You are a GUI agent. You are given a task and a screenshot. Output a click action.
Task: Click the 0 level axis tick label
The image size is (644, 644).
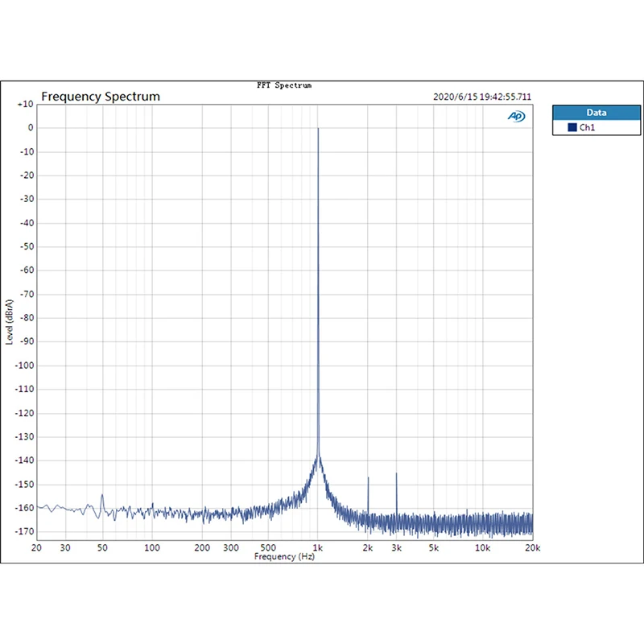tap(31, 128)
